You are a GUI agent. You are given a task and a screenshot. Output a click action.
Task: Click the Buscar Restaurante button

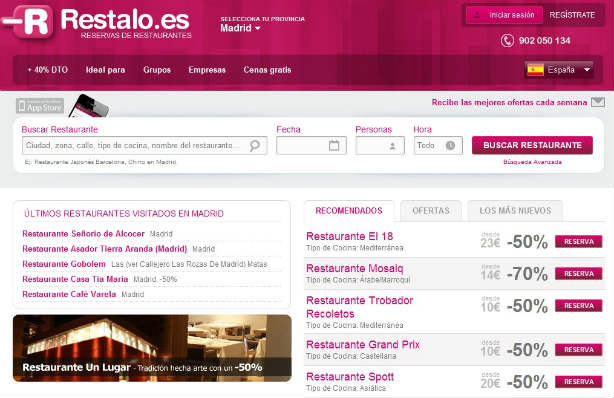(x=532, y=145)
